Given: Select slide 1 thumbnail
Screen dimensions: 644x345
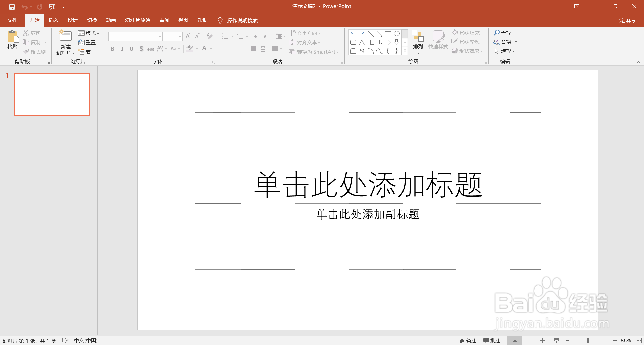Looking at the screenshot, I should pos(52,95).
